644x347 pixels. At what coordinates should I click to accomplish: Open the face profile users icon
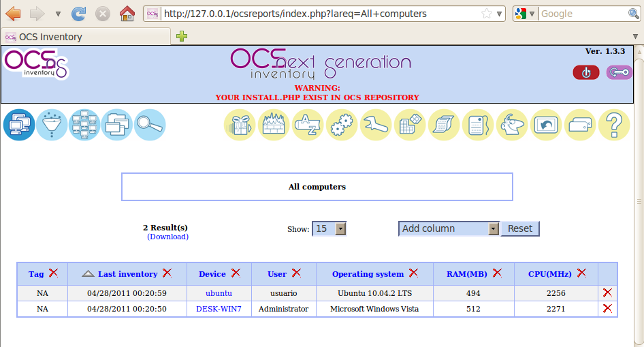[x=512, y=125]
